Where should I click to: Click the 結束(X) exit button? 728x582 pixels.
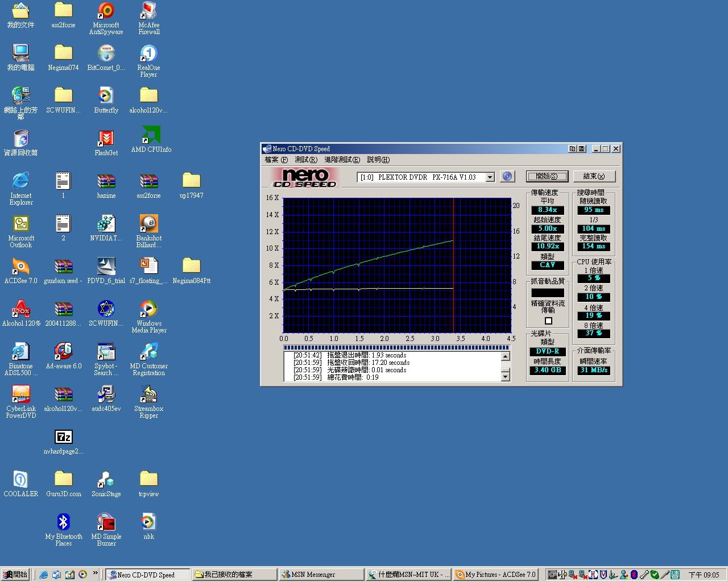tap(594, 176)
